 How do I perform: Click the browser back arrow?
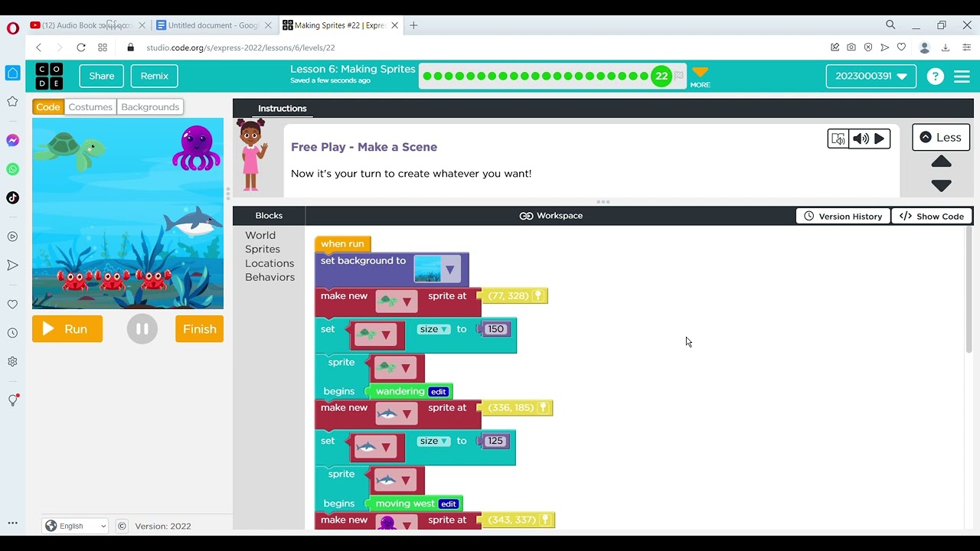click(38, 47)
